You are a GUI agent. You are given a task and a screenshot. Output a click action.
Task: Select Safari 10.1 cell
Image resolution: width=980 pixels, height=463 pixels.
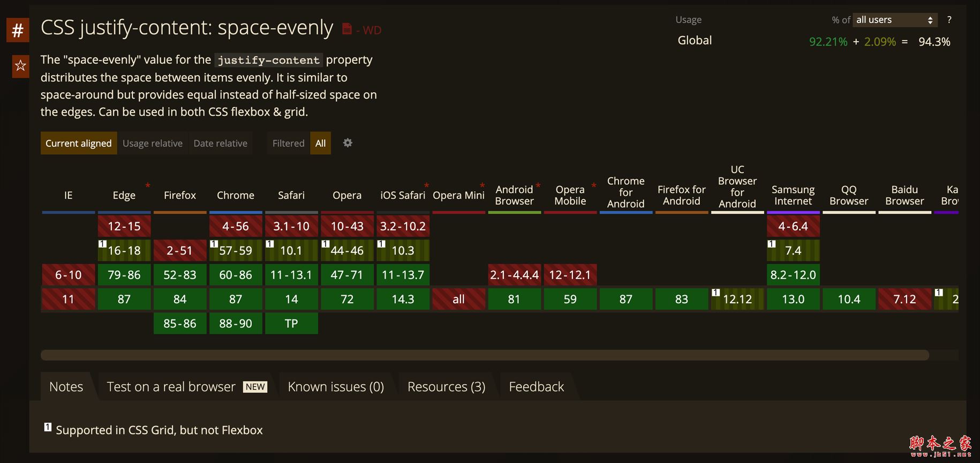pyautogui.click(x=291, y=250)
